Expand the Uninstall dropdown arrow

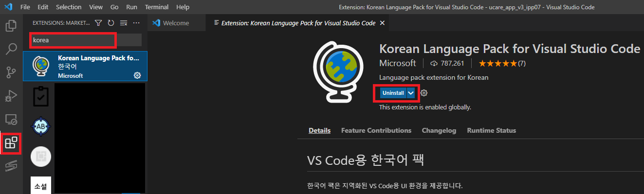click(x=411, y=93)
